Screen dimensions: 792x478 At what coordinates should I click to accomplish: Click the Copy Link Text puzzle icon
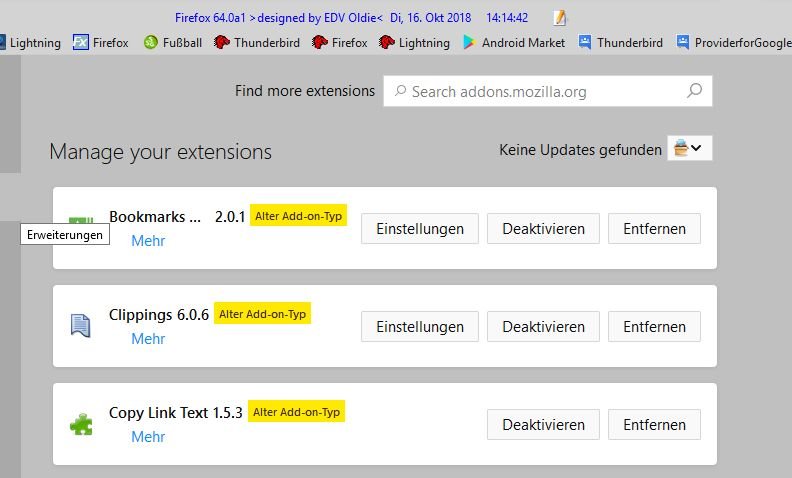click(x=81, y=424)
